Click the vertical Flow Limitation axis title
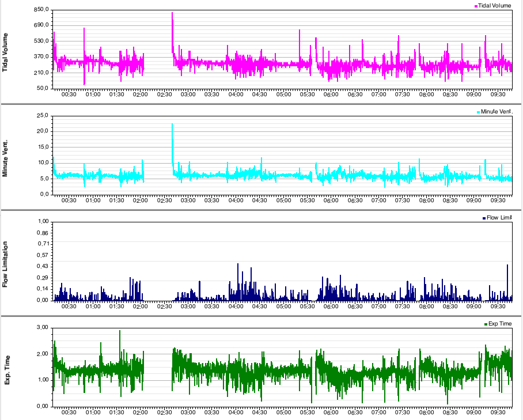Image resolution: width=523 pixels, height=420 pixels. tap(5, 264)
